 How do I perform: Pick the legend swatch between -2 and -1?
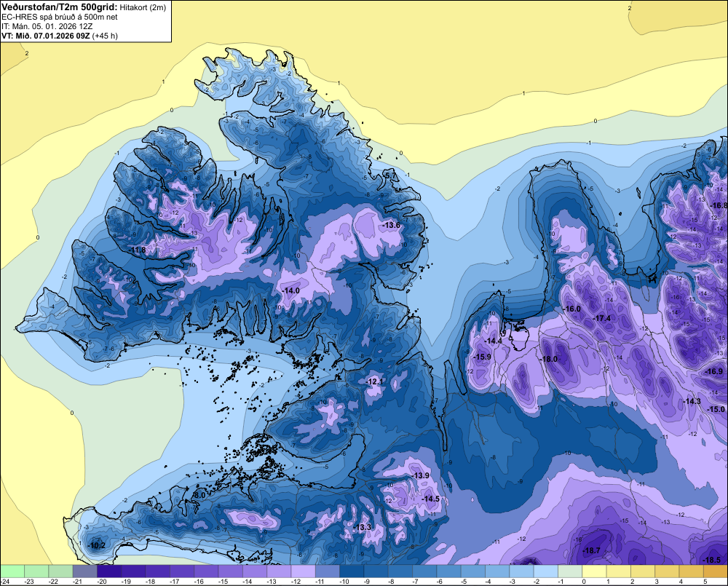click(x=546, y=571)
